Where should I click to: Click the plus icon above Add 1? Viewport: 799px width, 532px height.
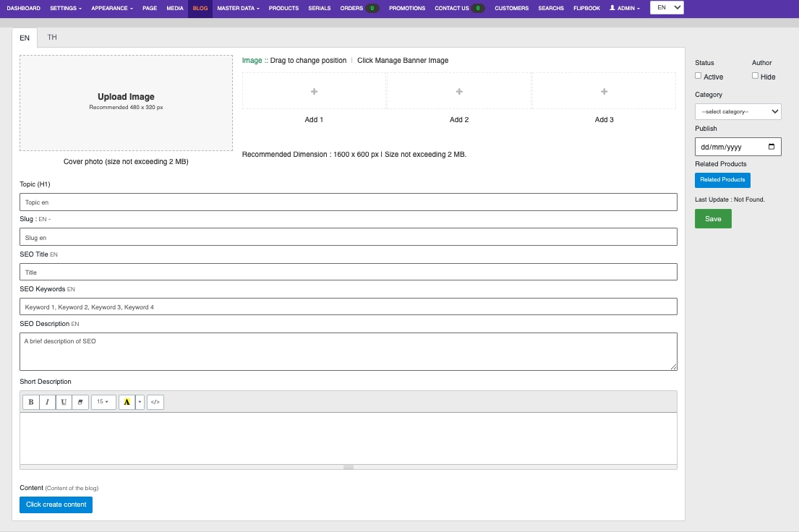pos(314,92)
